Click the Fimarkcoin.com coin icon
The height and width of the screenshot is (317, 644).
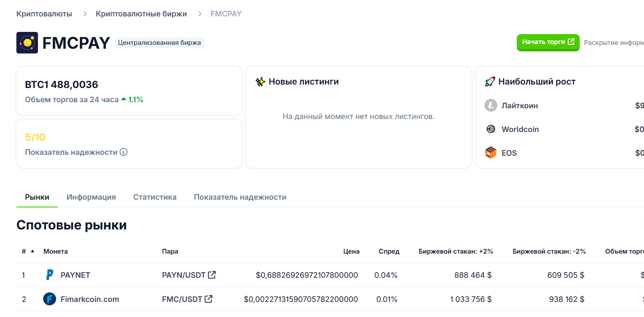[x=50, y=299]
